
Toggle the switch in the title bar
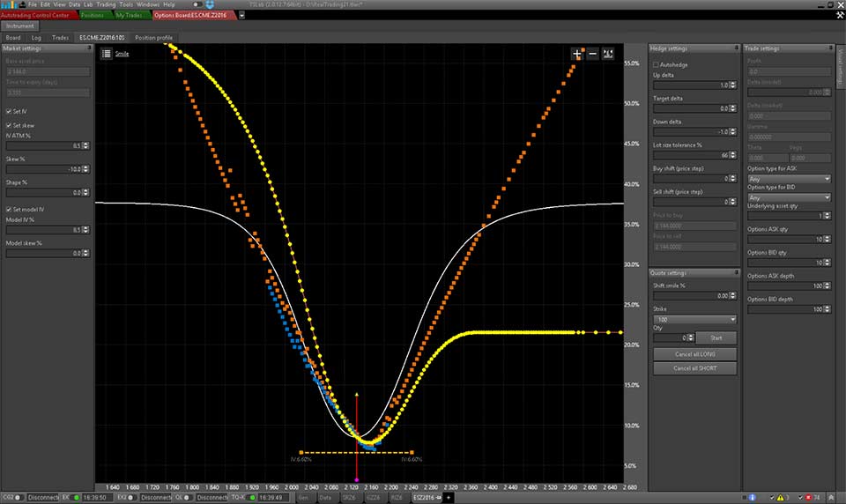(x=197, y=4)
